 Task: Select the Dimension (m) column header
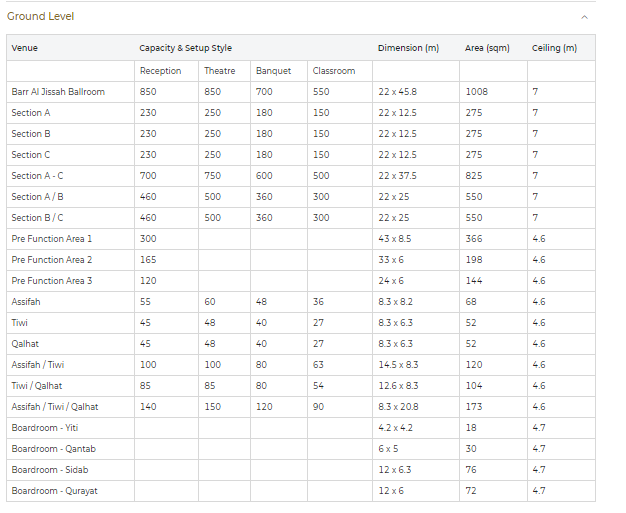point(408,48)
